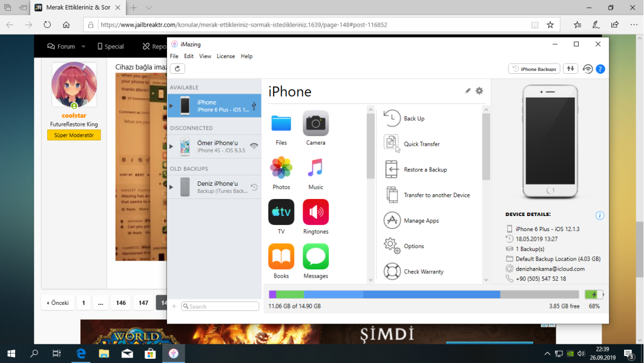Expand the Ömer iPhone'u device entry

click(171, 146)
